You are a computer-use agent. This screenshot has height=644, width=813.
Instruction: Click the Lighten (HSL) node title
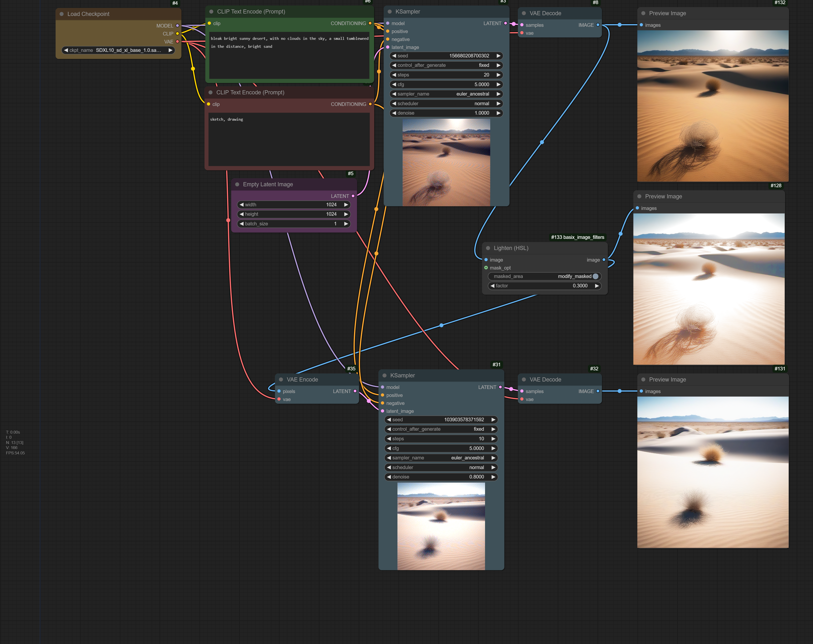click(511, 248)
